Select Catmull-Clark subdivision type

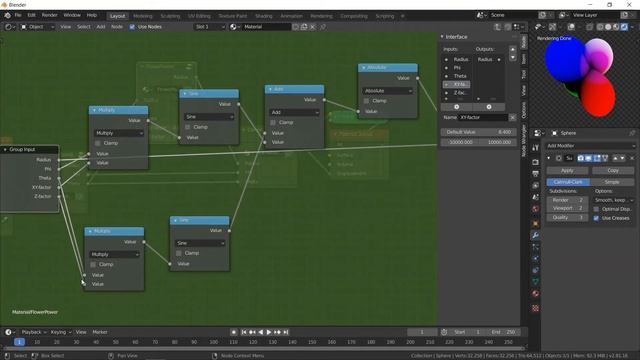[568, 182]
